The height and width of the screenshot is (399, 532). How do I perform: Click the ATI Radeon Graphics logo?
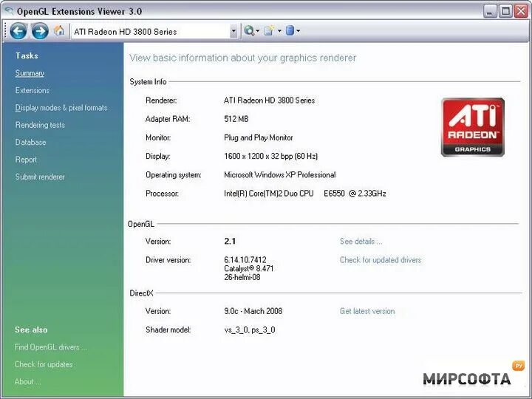473,127
